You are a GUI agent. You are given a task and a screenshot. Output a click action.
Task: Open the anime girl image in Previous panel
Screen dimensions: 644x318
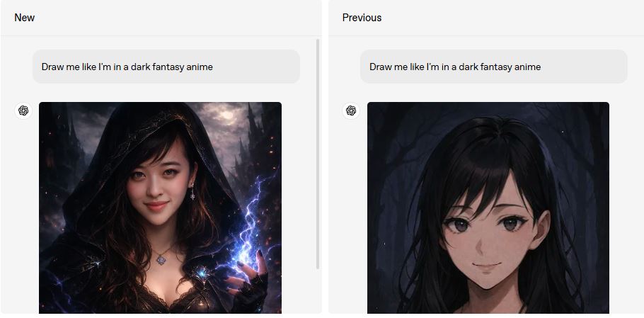click(x=488, y=208)
